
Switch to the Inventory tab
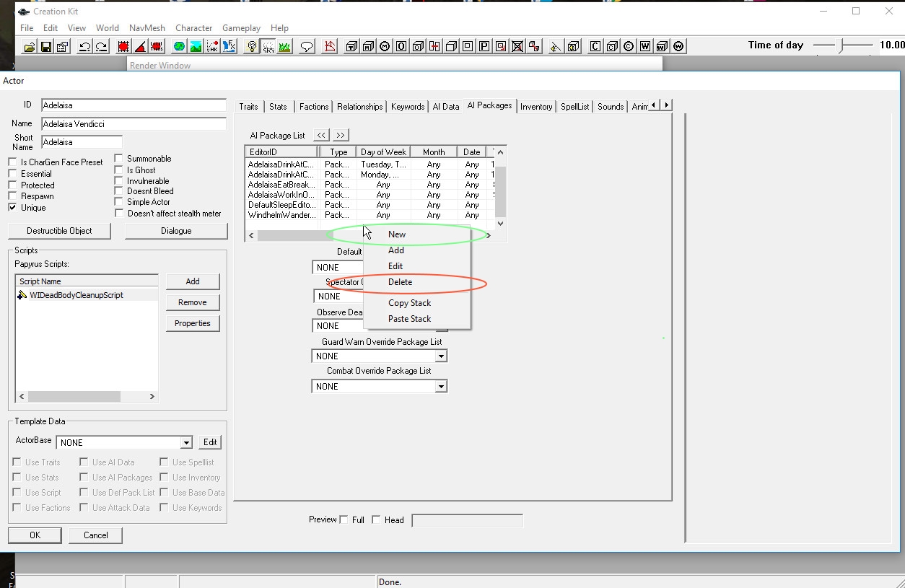tap(536, 107)
